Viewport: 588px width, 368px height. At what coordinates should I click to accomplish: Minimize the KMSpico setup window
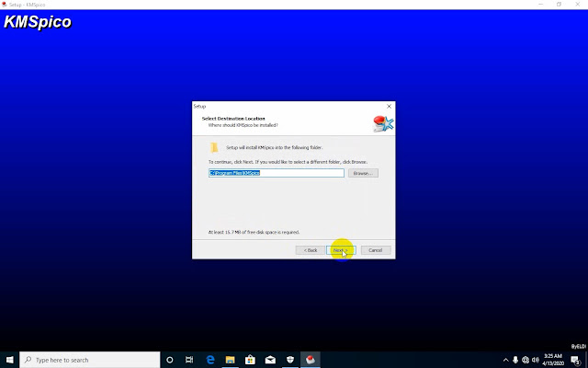[541, 4]
